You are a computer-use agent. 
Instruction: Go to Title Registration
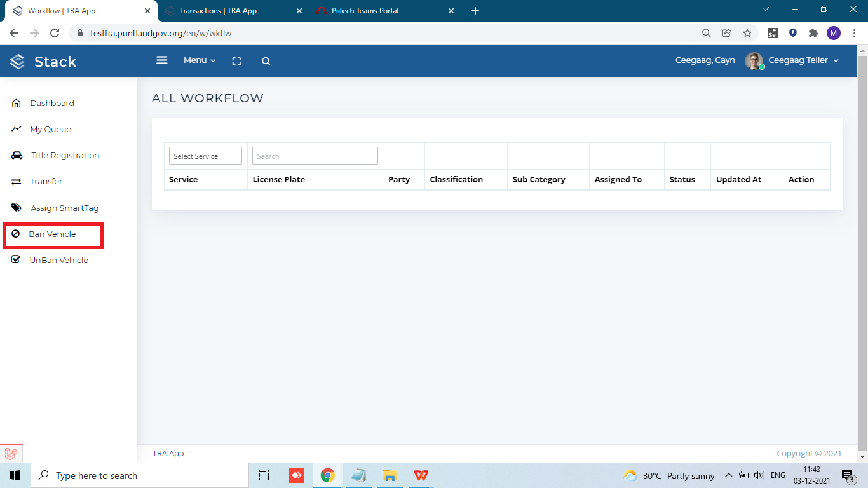65,155
